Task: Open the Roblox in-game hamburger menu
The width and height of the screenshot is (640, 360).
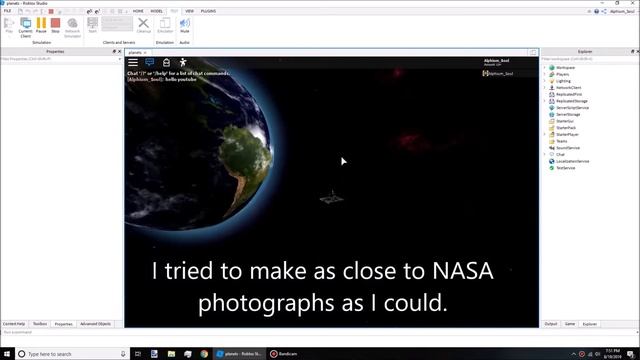Action: (x=133, y=62)
